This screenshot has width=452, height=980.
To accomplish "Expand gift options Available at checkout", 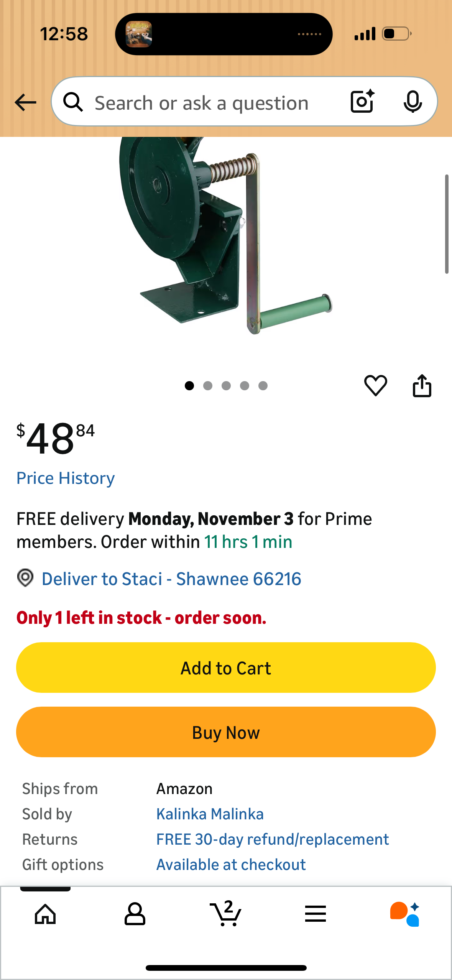I will [x=231, y=865].
